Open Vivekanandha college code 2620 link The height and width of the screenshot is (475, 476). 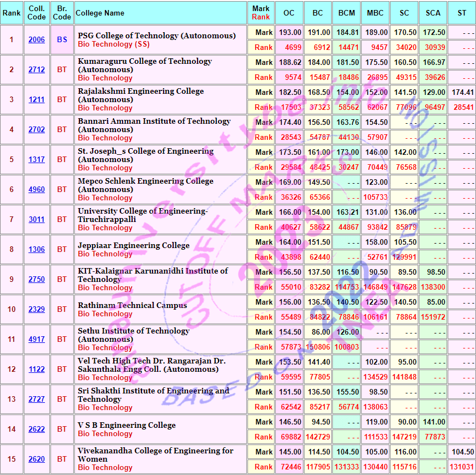click(x=37, y=459)
